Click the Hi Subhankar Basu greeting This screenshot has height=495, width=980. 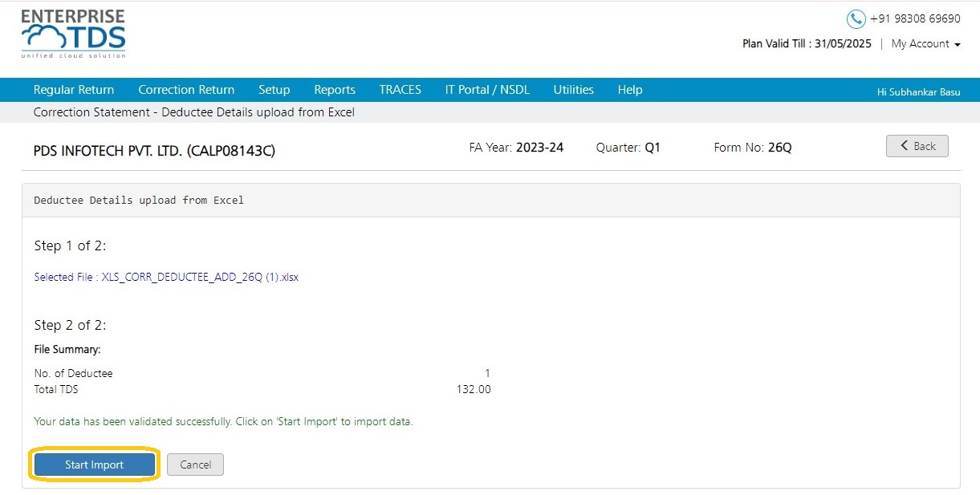tap(919, 92)
